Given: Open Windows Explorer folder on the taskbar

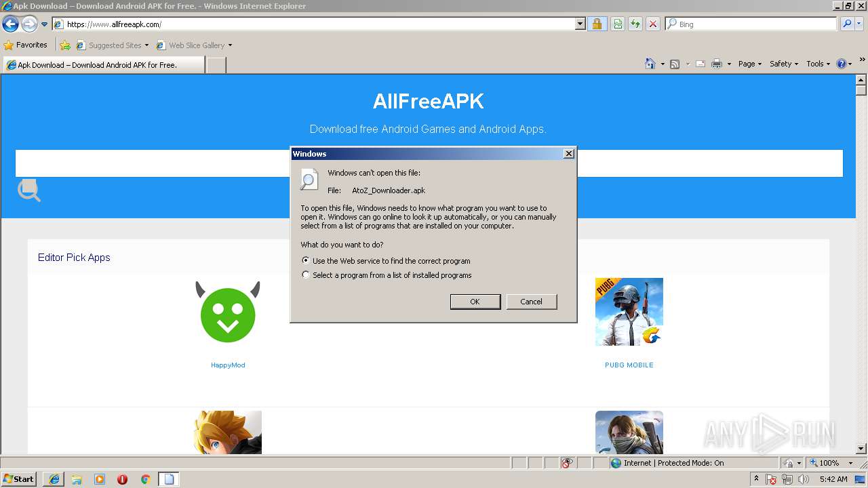Looking at the screenshot, I should coord(77,479).
